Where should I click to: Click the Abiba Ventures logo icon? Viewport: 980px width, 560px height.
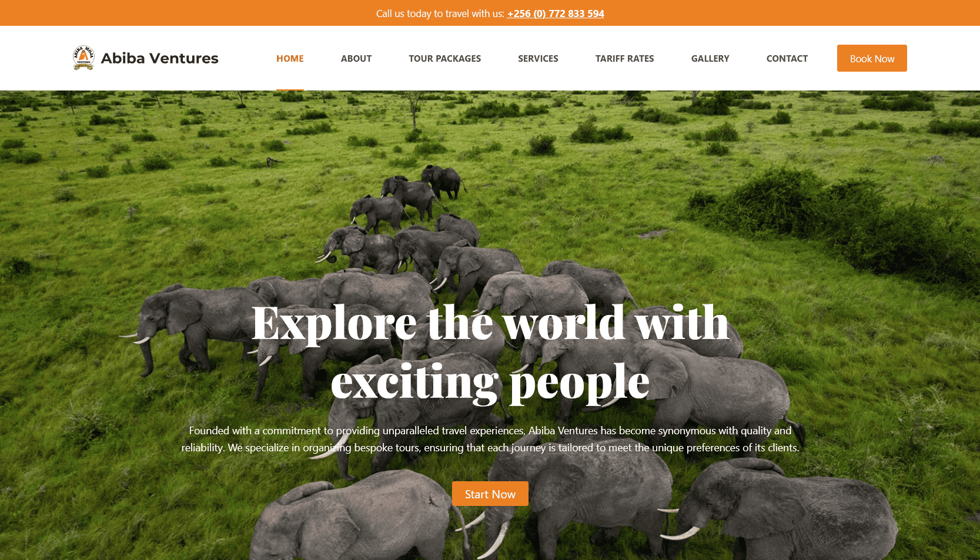pos(83,58)
